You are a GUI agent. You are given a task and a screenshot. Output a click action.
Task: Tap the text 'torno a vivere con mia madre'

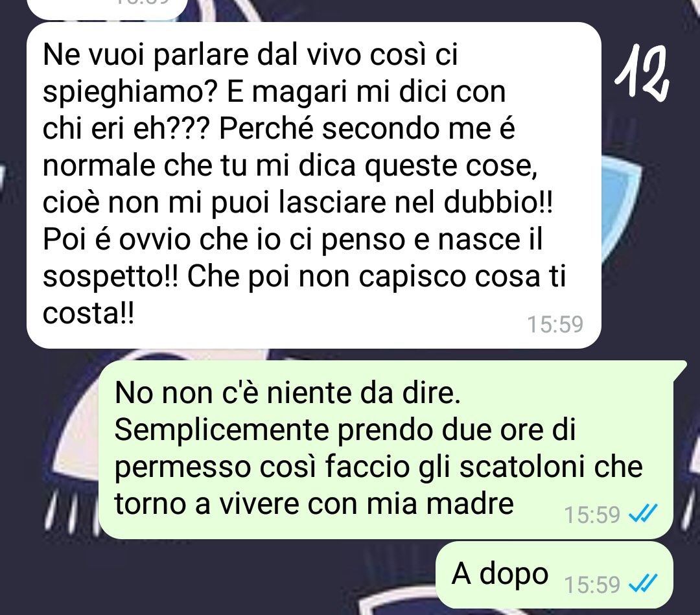(314, 504)
